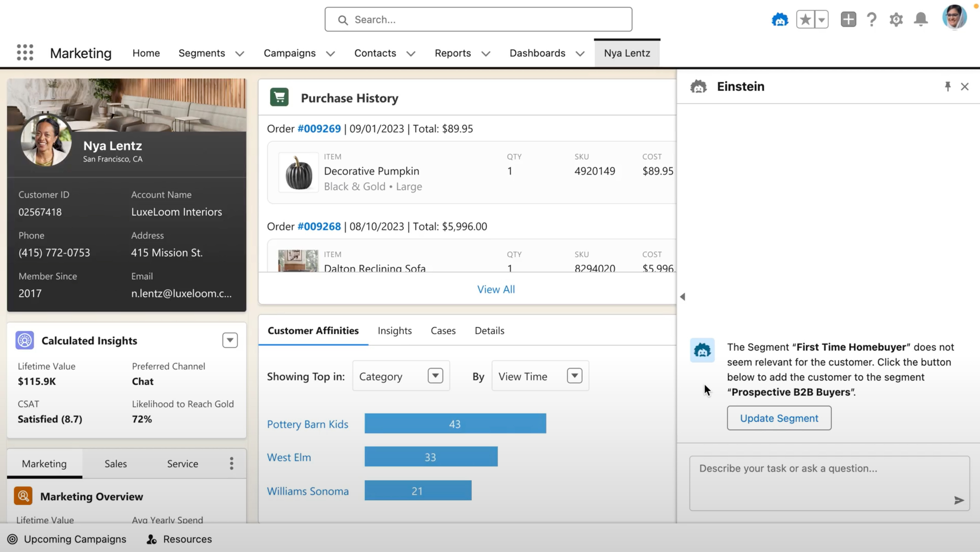Screen dimensions: 980x552
Task: Open the View Time dropdown
Action: point(575,376)
